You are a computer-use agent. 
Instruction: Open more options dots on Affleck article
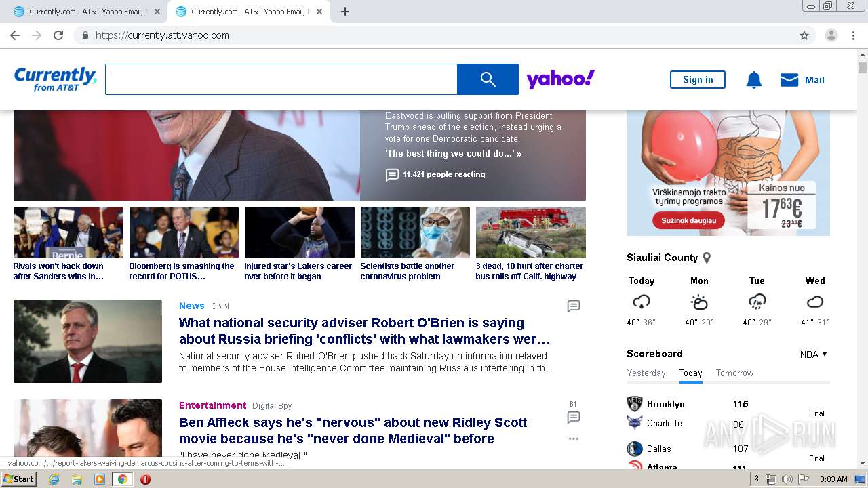(x=574, y=439)
